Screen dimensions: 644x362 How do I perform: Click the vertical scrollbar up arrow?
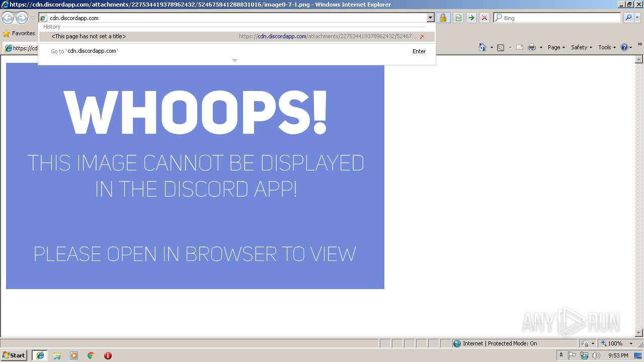(x=639, y=59)
